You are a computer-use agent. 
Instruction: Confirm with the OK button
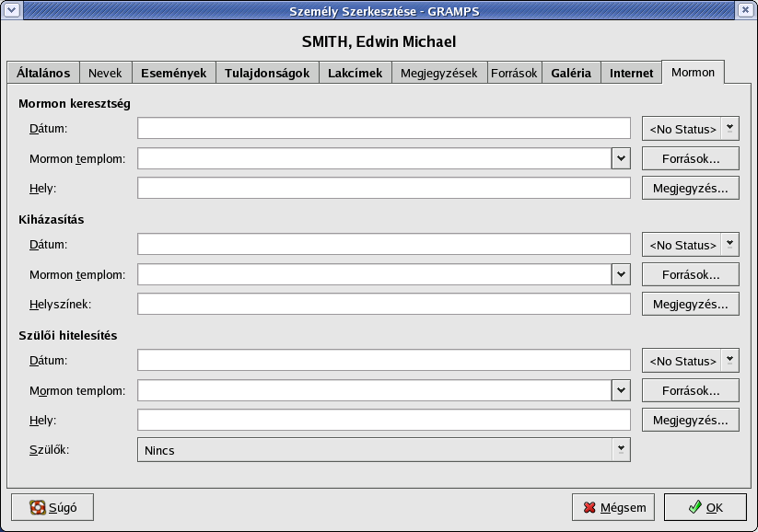point(706,507)
